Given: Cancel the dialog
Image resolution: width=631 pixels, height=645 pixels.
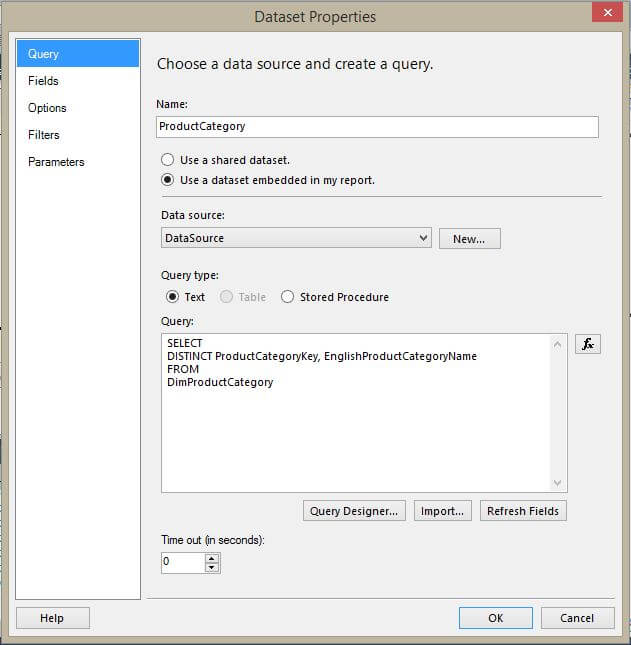Looking at the screenshot, I should [578, 618].
